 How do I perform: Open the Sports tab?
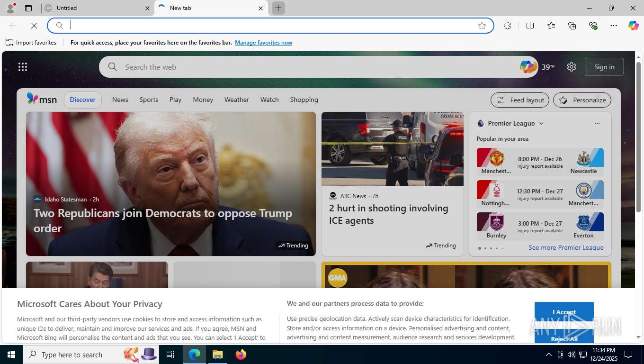coord(149,100)
